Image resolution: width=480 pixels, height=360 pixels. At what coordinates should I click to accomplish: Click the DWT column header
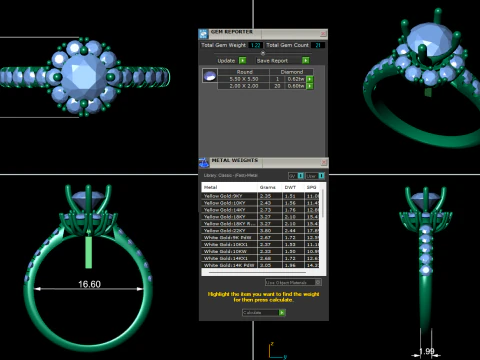coord(293,187)
